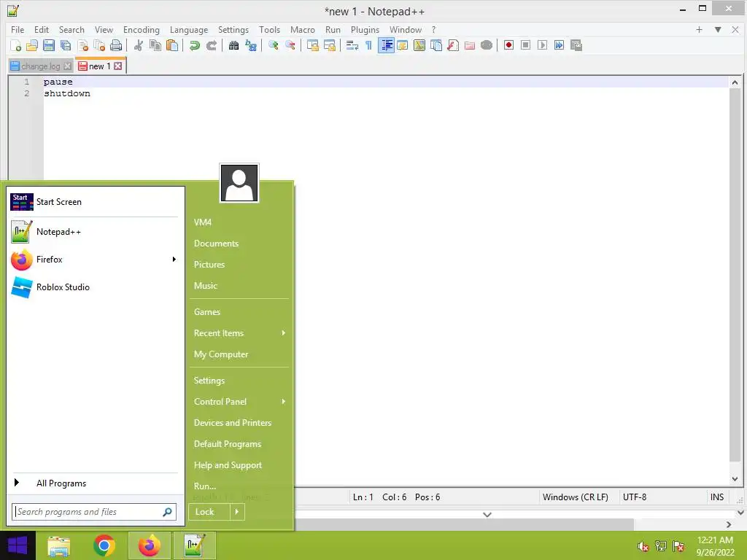Click the Open file toolbar icon

pyautogui.click(x=32, y=45)
